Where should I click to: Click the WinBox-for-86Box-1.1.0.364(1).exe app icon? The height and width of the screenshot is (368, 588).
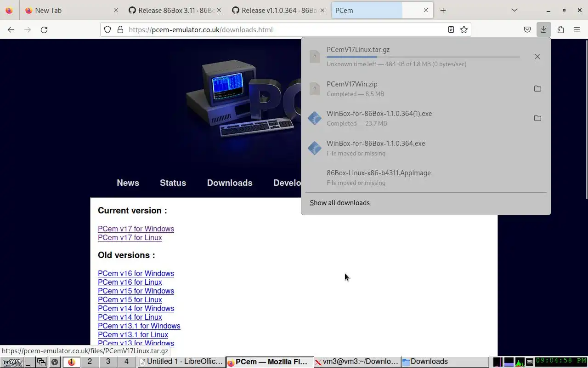[315, 118]
